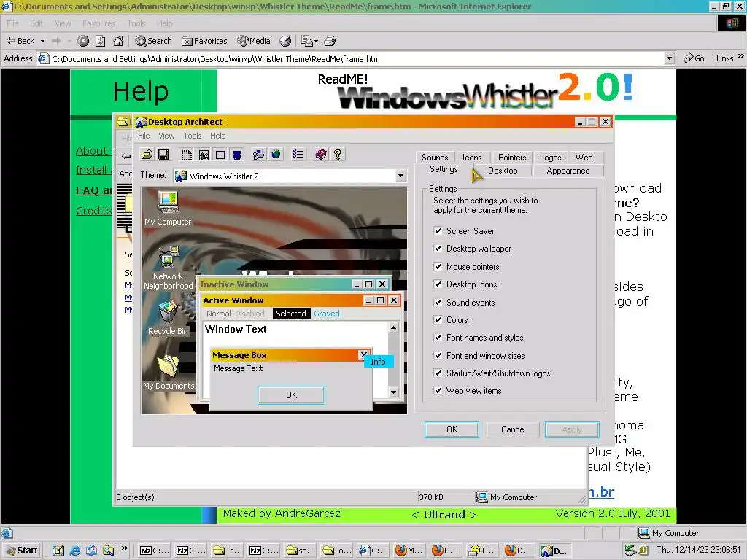Switch to the Web tab
747x560 pixels.
(584, 157)
